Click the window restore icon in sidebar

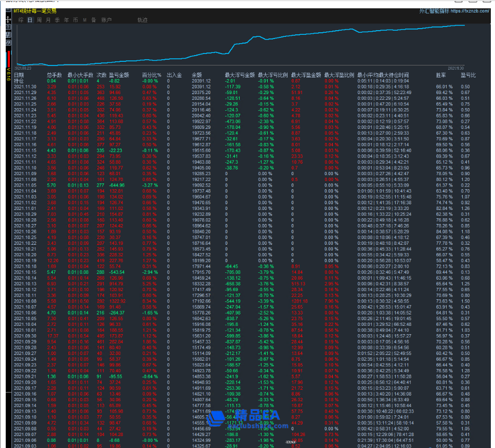[8, 43]
